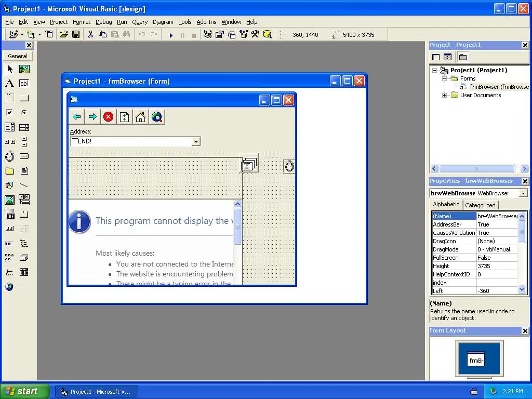Select the DirListBox folder tool

pyautogui.click(x=10, y=170)
